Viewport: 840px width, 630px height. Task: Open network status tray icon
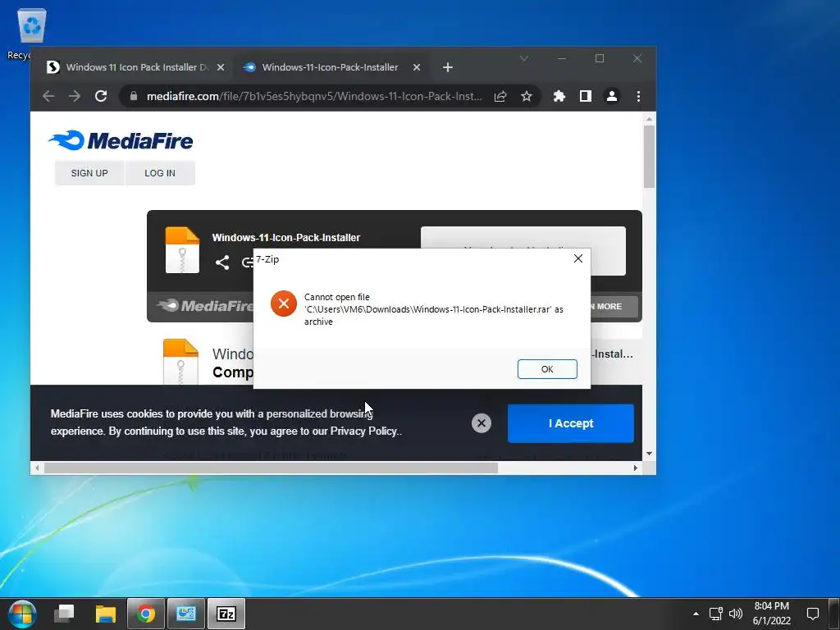[x=715, y=614]
